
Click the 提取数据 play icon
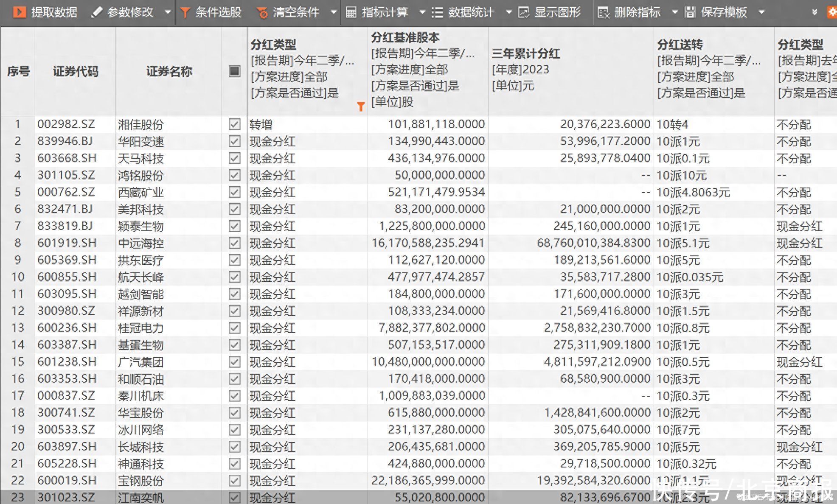20,12
